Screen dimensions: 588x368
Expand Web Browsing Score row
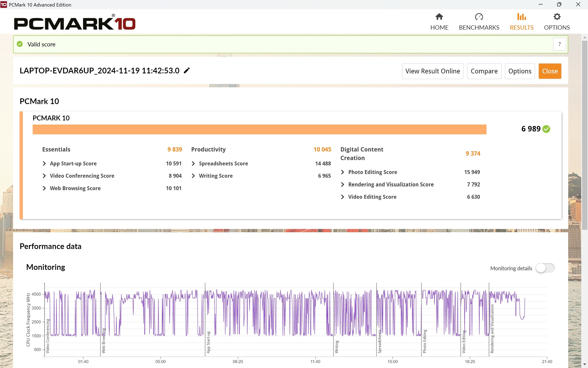(44, 188)
